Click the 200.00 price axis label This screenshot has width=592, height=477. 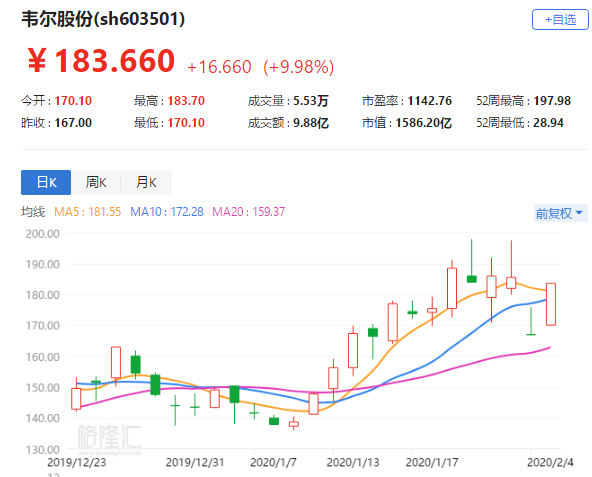tap(42, 234)
